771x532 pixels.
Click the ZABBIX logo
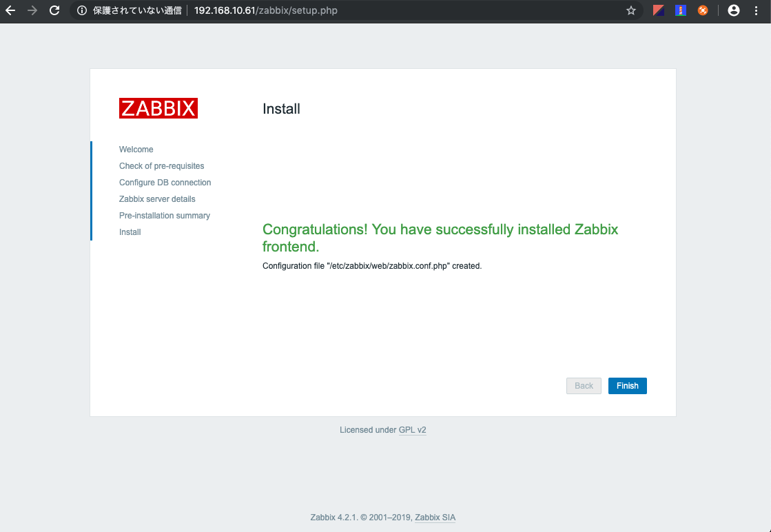pos(158,108)
